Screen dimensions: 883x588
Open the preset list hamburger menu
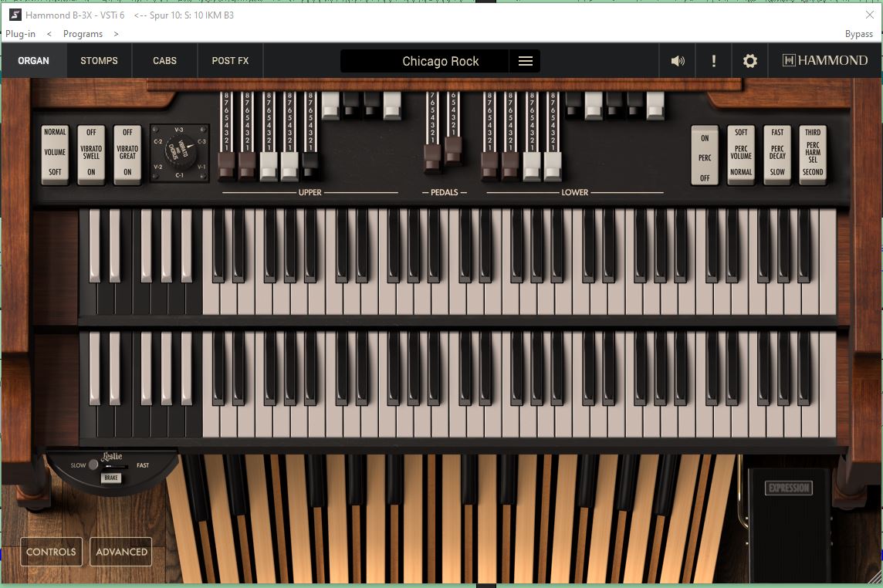pyautogui.click(x=525, y=61)
